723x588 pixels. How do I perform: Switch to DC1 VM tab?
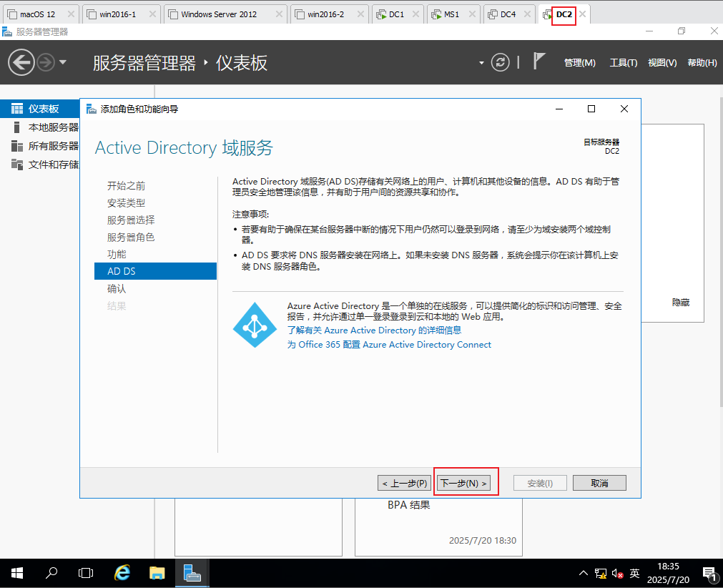point(396,14)
